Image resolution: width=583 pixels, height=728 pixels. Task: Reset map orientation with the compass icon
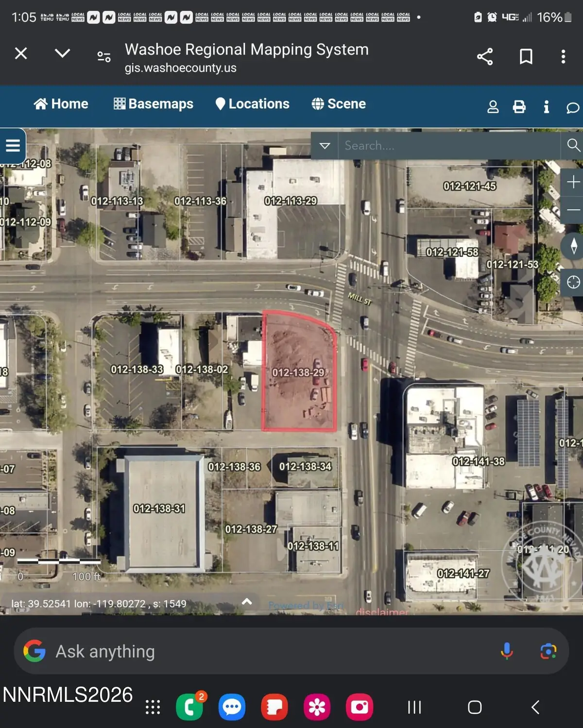coord(573,246)
